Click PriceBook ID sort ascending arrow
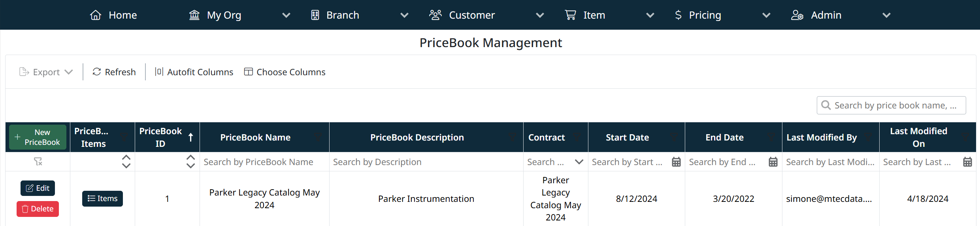The width and height of the screenshot is (980, 226). [190, 137]
